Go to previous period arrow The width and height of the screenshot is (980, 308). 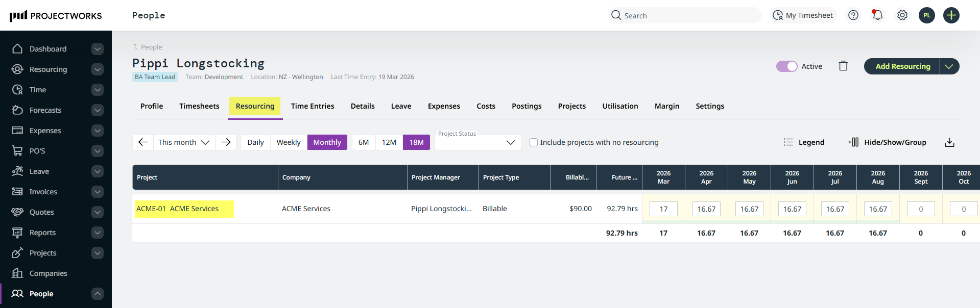click(143, 142)
